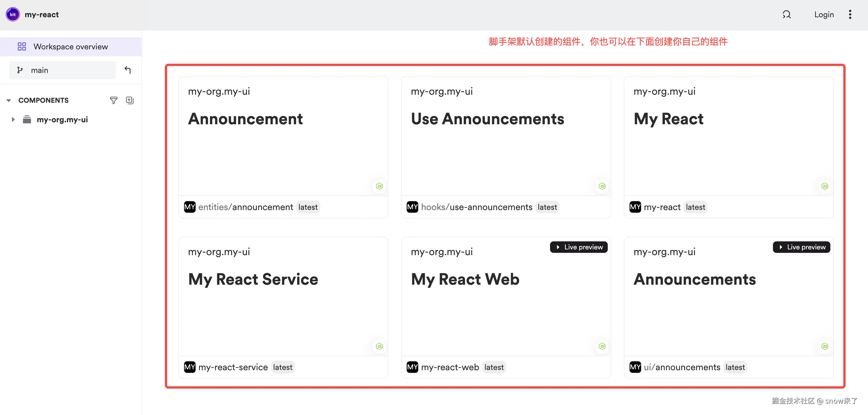Open the main lane selector

tap(62, 70)
